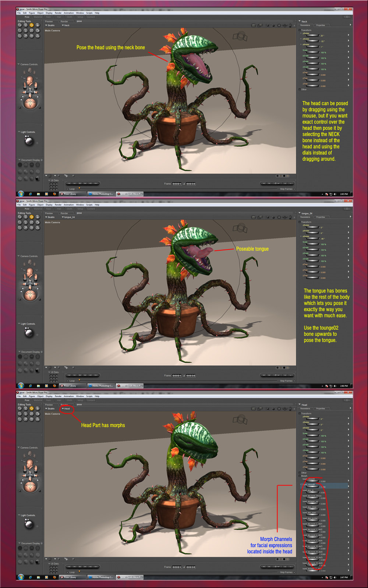Open Windows Start orb below Neck window
The height and width of the screenshot is (588, 368).
click(x=21, y=194)
